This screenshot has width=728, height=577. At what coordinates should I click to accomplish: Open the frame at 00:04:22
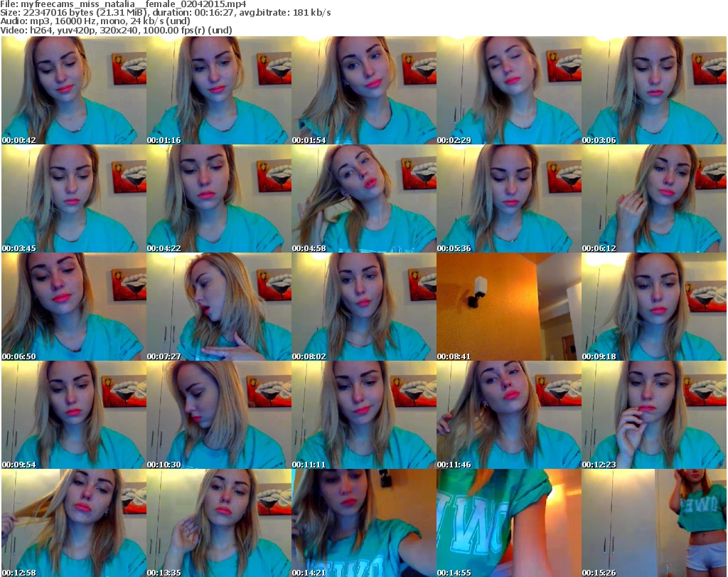pyautogui.click(x=219, y=198)
